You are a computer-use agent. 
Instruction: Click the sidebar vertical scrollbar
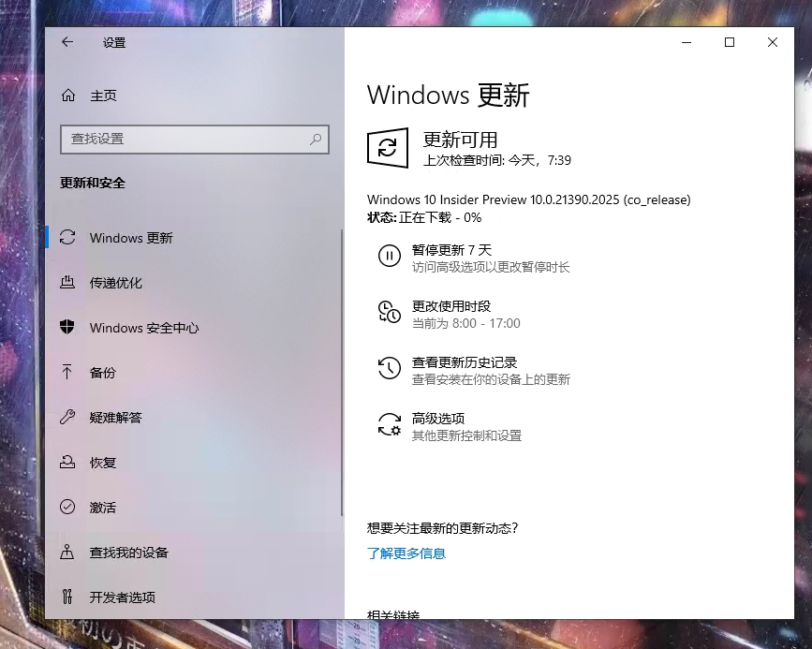(341, 373)
